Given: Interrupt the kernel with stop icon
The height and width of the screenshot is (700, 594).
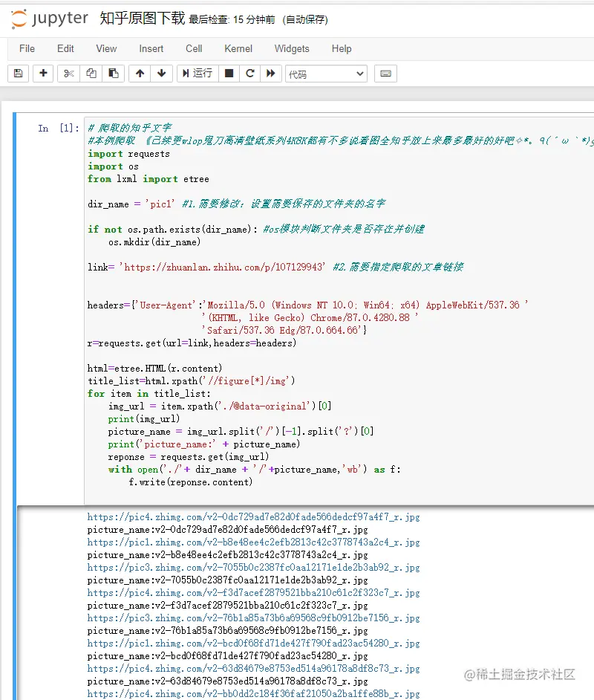Looking at the screenshot, I should (x=229, y=74).
